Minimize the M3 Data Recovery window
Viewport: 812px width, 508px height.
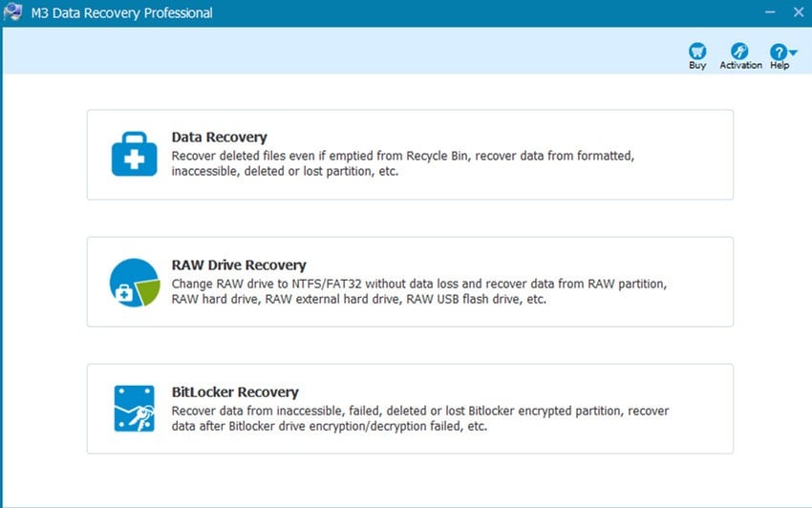click(769, 12)
